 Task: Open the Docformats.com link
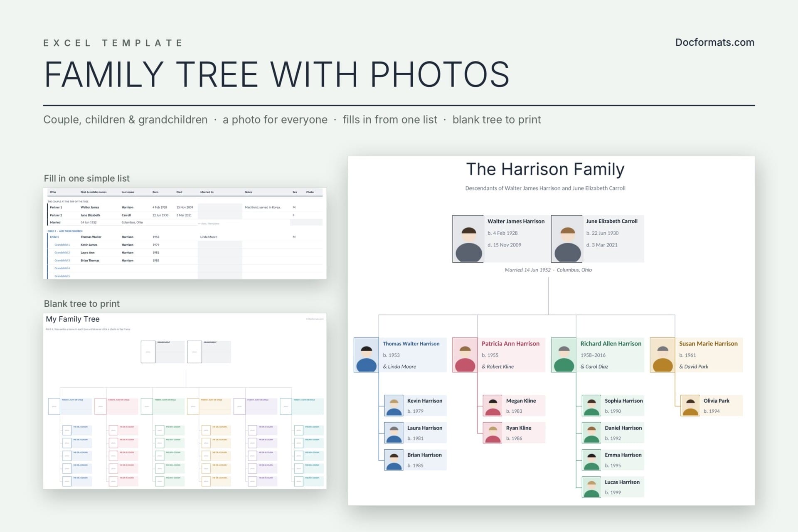(714, 42)
